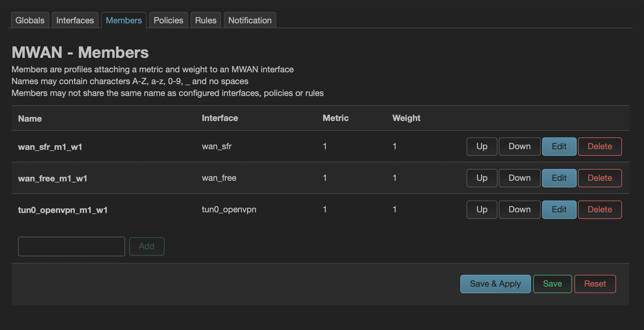Edit the tun0_openvpn_m1_w1 member
Viewport: 644px width, 330px height.
[x=559, y=210]
